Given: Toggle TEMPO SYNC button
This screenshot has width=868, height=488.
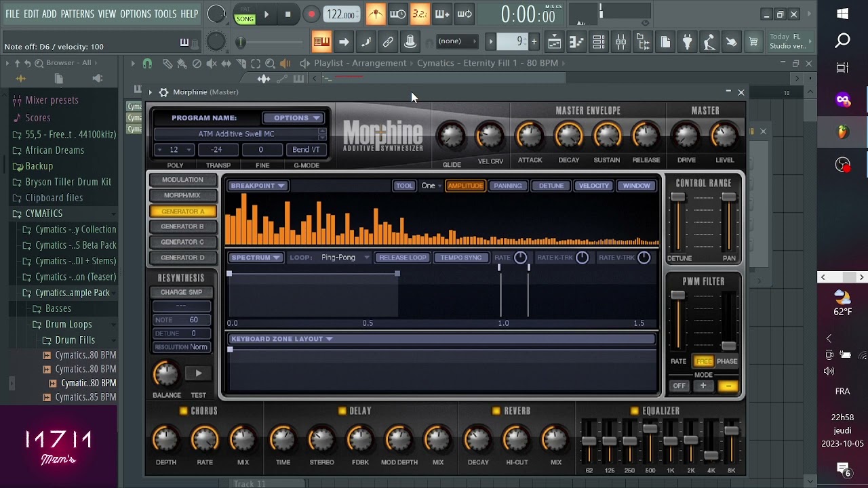Looking at the screenshot, I should [461, 258].
